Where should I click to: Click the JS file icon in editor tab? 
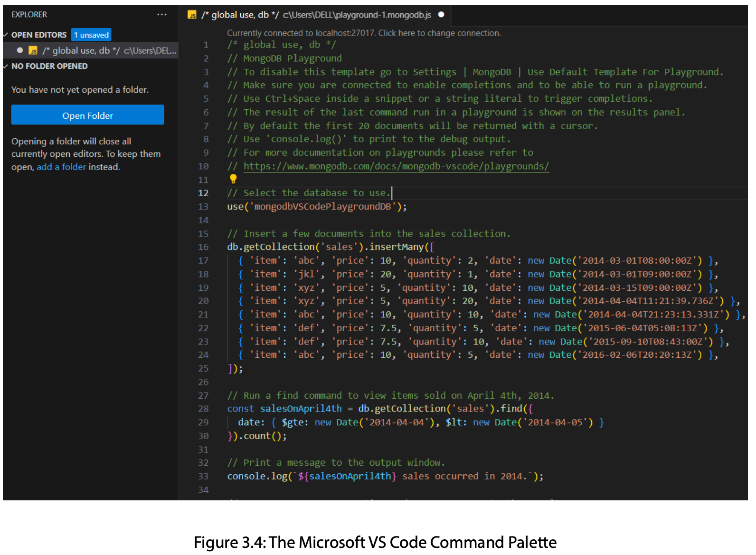[x=192, y=15]
